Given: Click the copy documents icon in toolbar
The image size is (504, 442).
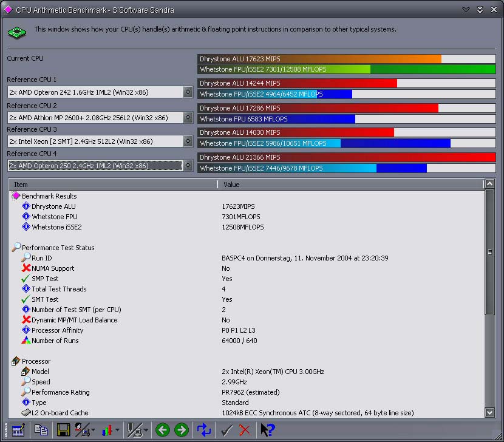Looking at the screenshot, I should click(x=41, y=430).
